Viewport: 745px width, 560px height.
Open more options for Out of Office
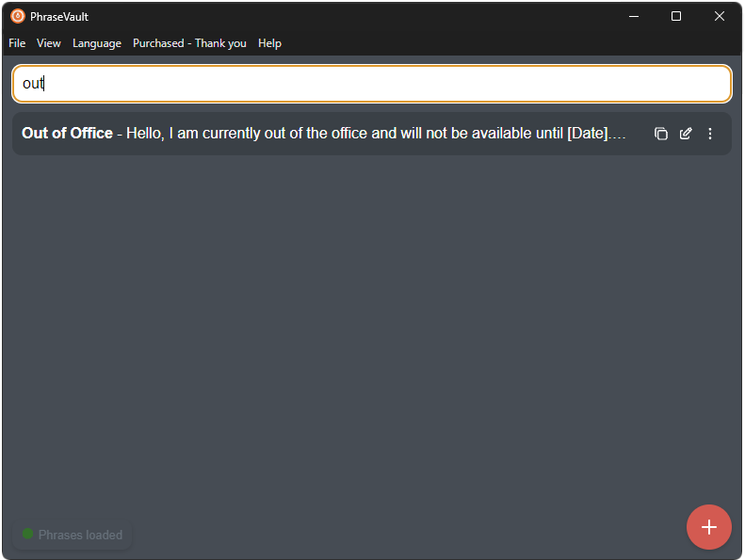(x=710, y=134)
